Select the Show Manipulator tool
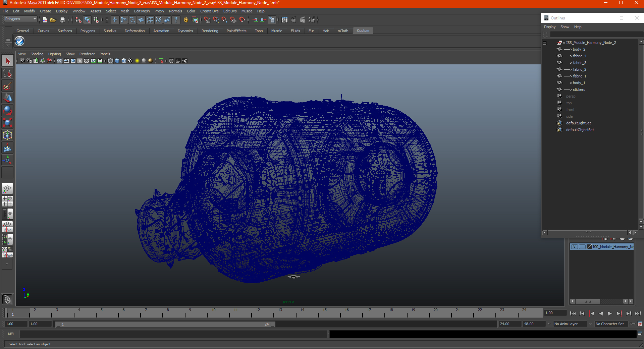This screenshot has height=349, width=644. (x=7, y=160)
